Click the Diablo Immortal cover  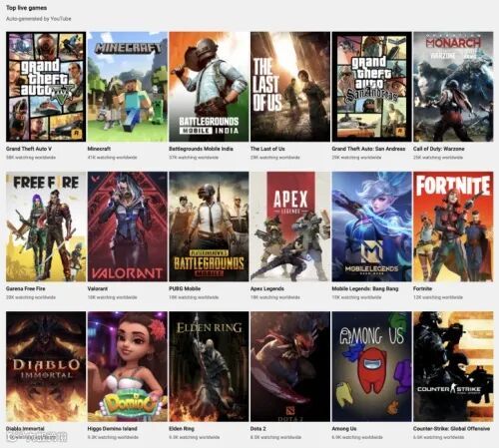point(46,366)
